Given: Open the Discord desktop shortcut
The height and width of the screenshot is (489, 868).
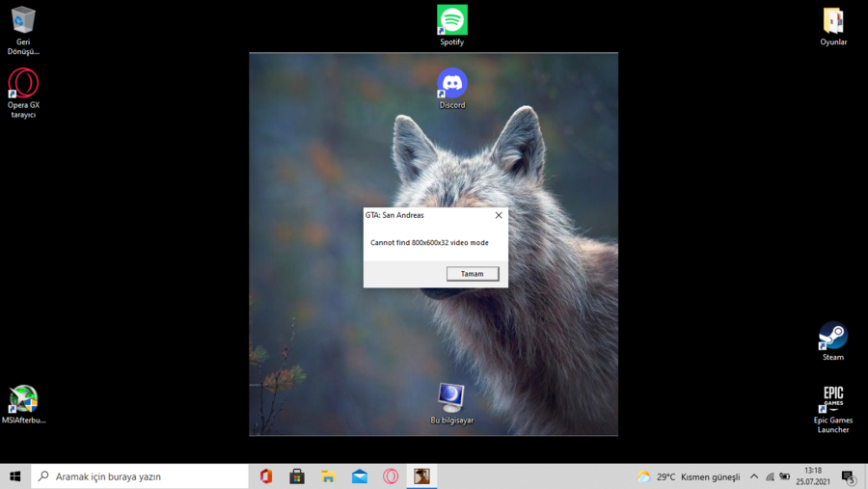Looking at the screenshot, I should coord(451,89).
